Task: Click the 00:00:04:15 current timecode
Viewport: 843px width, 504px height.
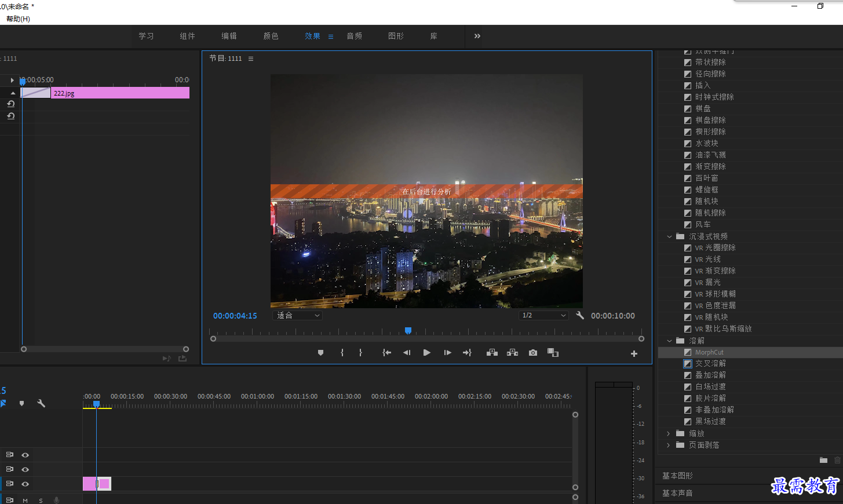Action: pyautogui.click(x=235, y=316)
